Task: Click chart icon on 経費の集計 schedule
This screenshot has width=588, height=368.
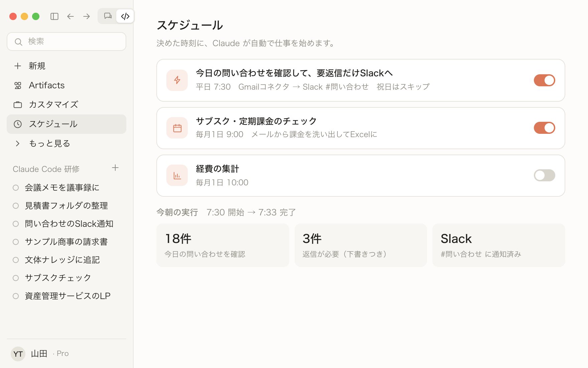Action: (177, 175)
